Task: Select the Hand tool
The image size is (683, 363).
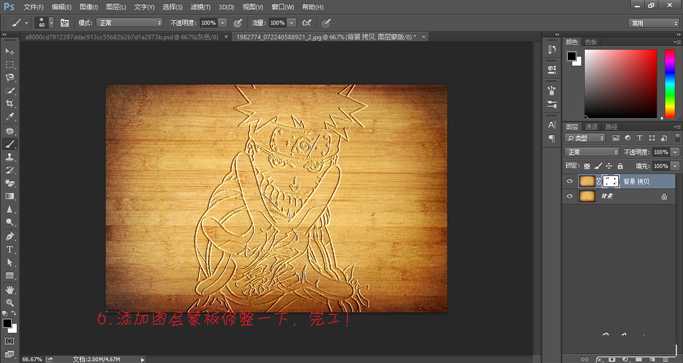Action: click(x=9, y=290)
